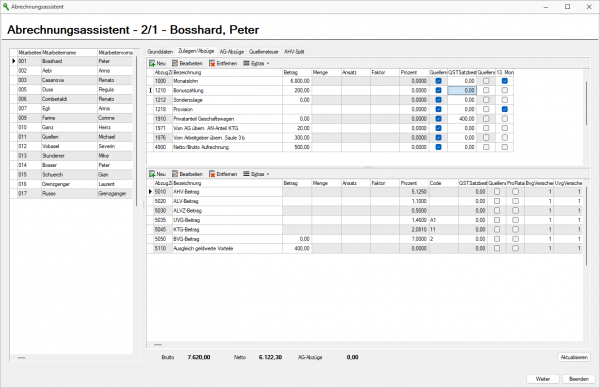Toggle the 13. Mon checkbox for Monatslohn
The image size is (600, 388).
505,81
